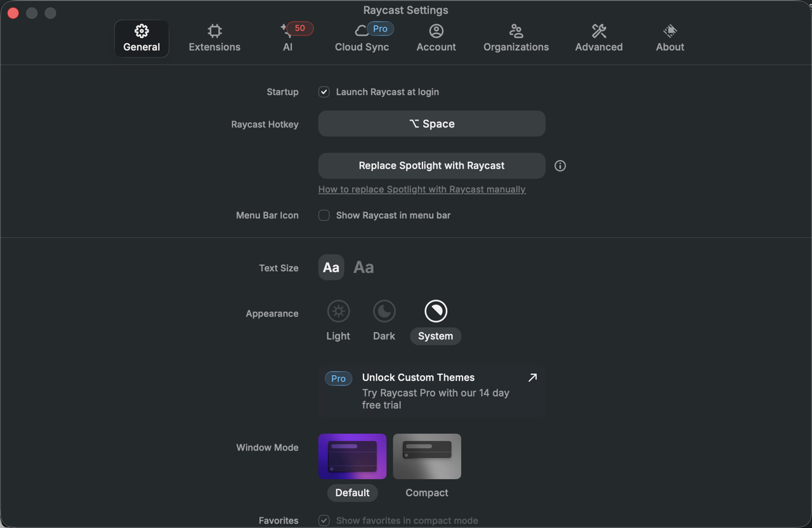Click the Compact window mode label
This screenshot has height=528, width=812.
point(427,492)
